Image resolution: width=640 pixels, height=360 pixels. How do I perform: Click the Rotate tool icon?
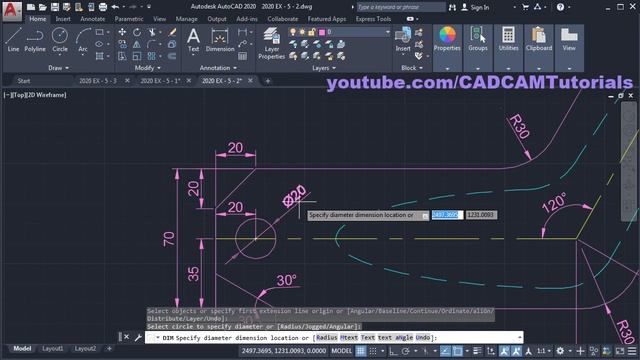(x=137, y=32)
